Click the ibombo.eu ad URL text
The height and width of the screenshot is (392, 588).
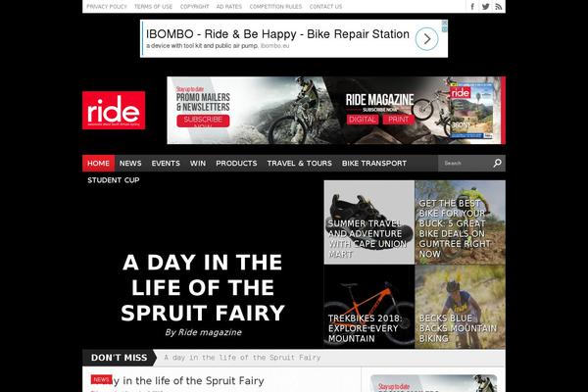274,46
